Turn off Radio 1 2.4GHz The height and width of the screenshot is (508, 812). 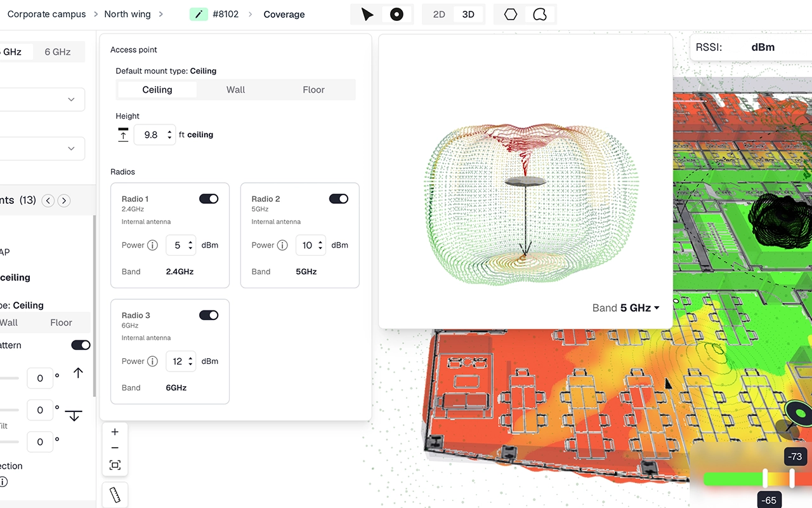209,199
